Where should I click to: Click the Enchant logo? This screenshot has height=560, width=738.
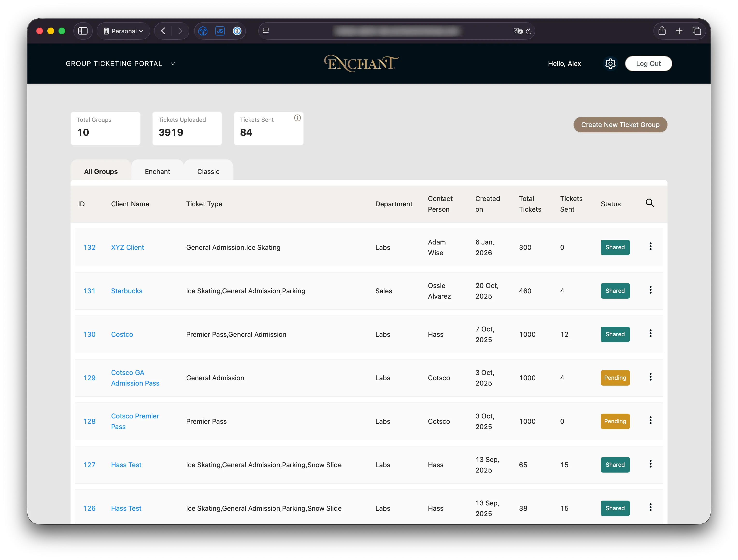pyautogui.click(x=361, y=63)
